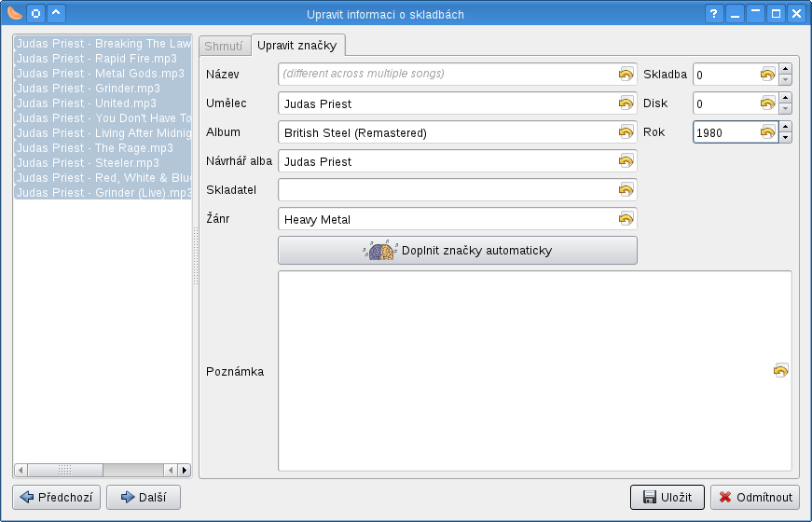The image size is (812, 522).
Task: Switch to the Shrnutí tab
Action: (x=224, y=46)
